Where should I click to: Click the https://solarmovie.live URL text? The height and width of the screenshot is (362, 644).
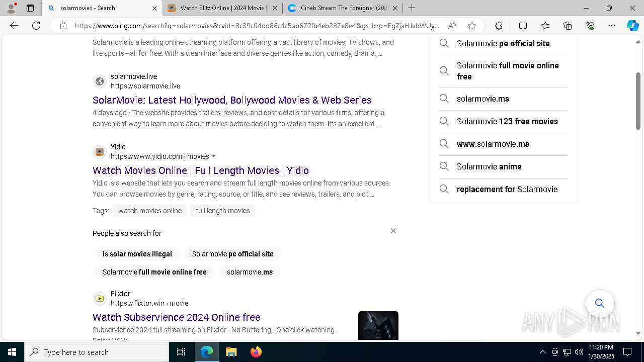coord(145,86)
